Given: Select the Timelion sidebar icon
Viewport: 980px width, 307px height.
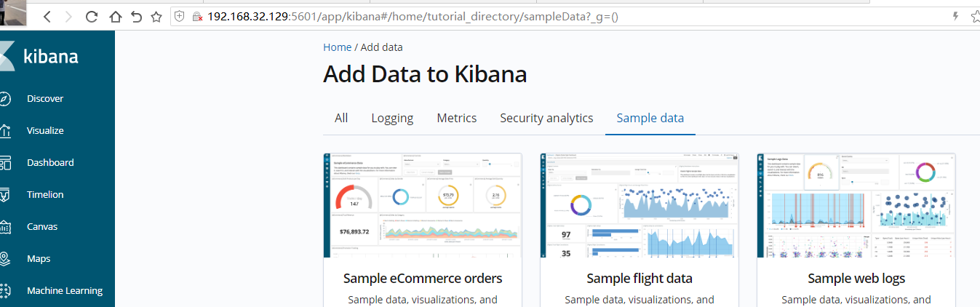Looking at the screenshot, I should pos(4,195).
